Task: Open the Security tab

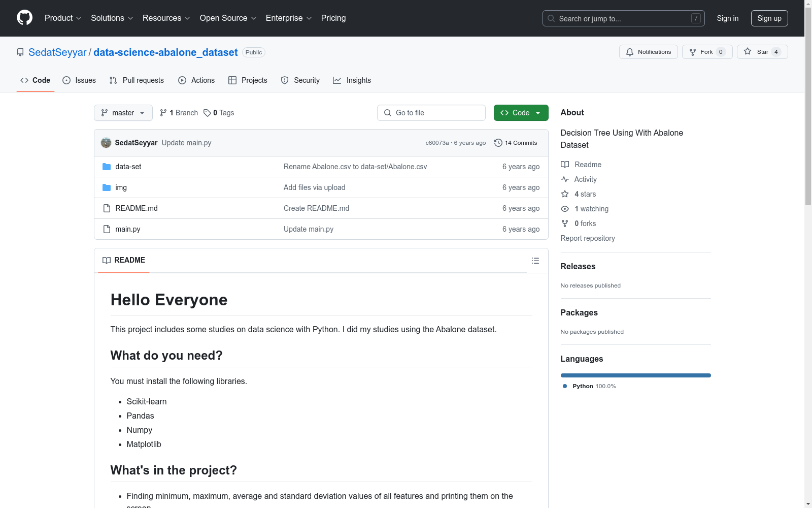Action: (x=300, y=80)
